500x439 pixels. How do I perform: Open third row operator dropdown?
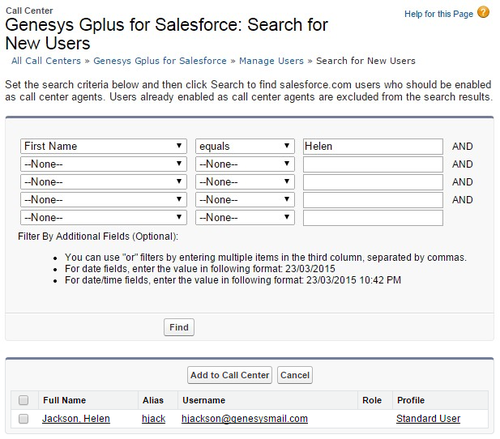click(245, 182)
